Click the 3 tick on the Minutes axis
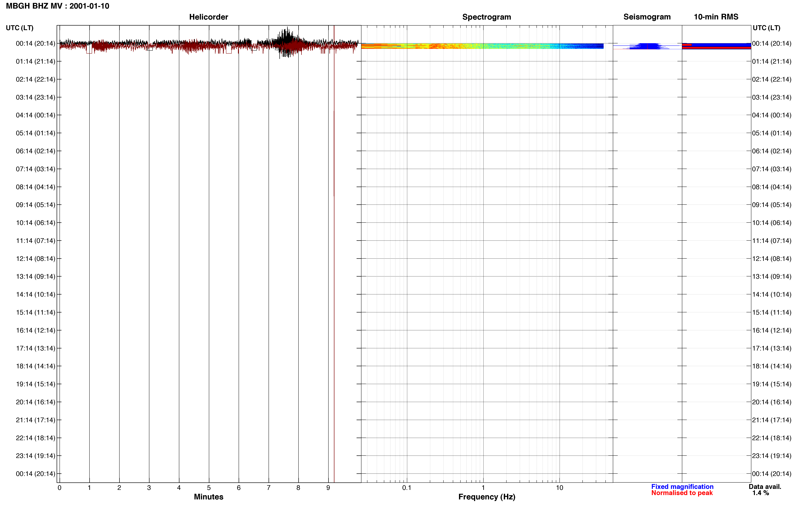 click(x=149, y=488)
